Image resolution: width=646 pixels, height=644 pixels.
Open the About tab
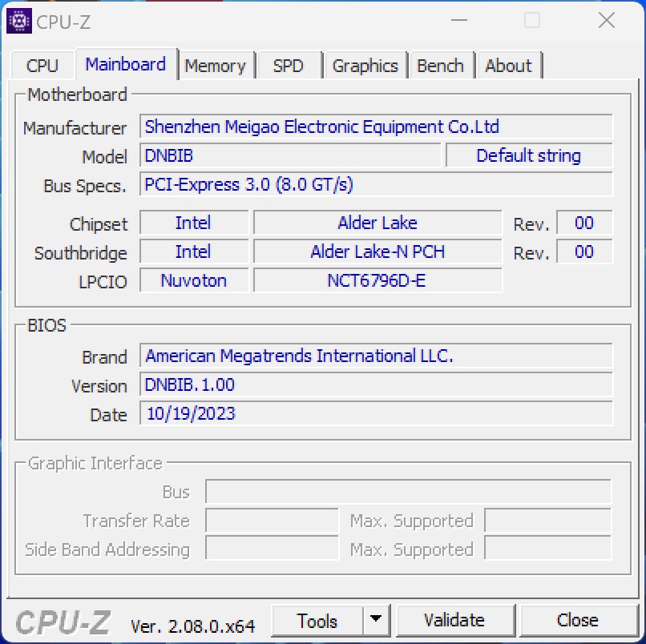pyautogui.click(x=509, y=66)
